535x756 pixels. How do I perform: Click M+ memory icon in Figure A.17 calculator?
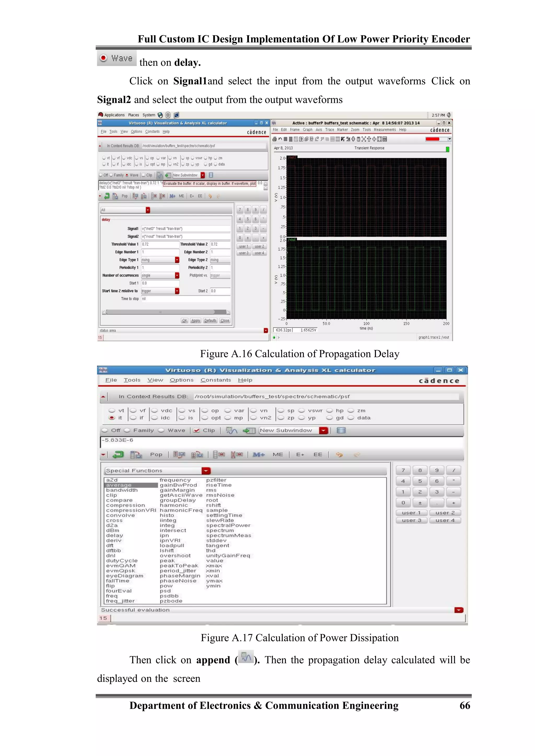tap(259, 455)
